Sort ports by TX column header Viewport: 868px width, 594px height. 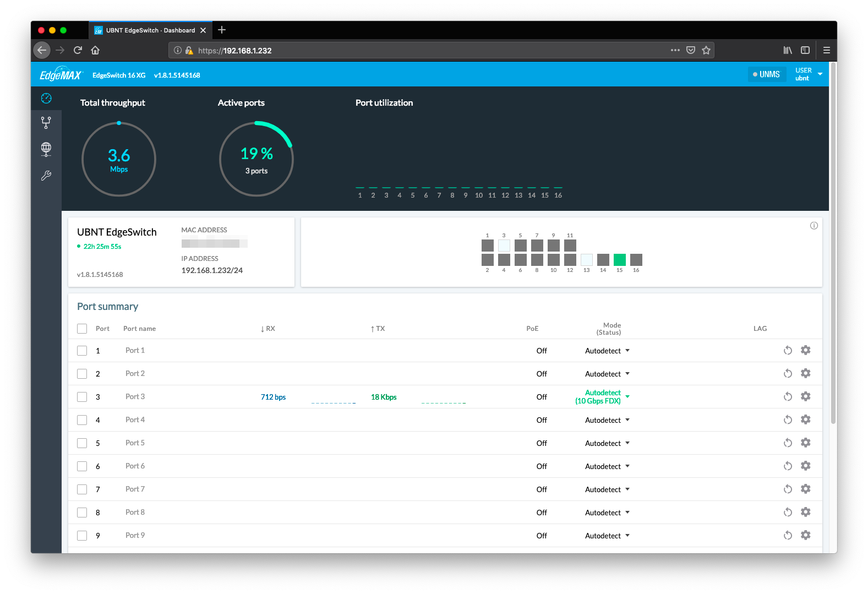(x=378, y=329)
